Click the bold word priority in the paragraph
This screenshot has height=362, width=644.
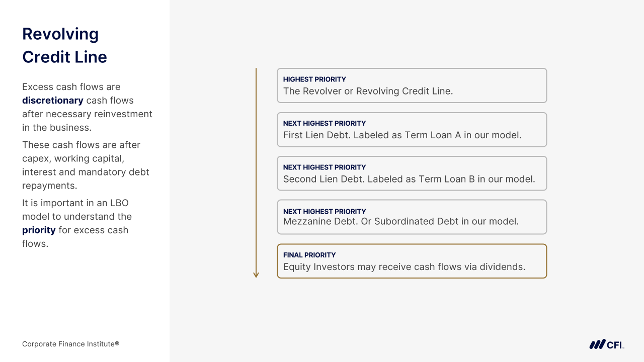click(x=39, y=230)
